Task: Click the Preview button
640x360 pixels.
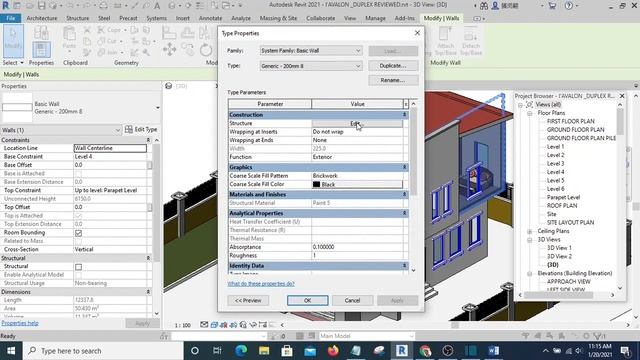Action: click(248, 300)
